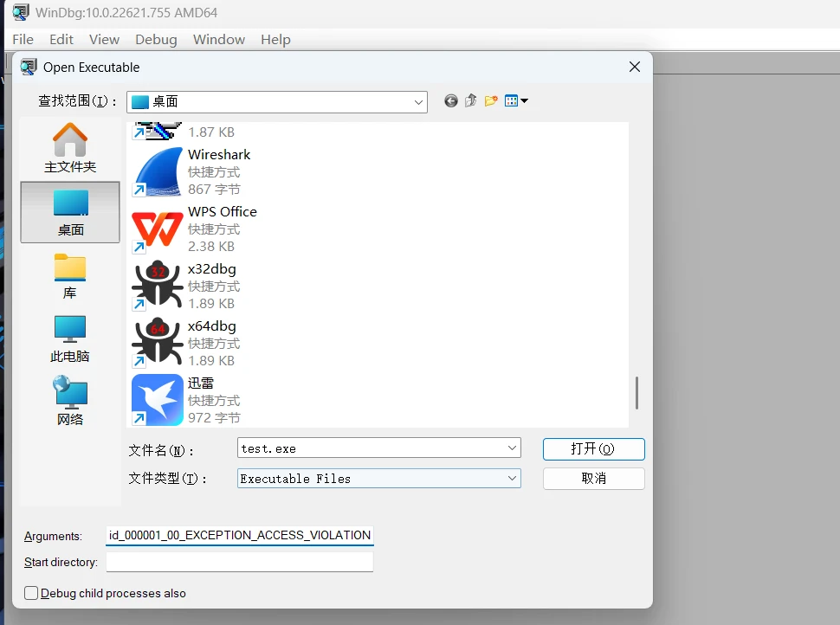Create a new folder

(x=491, y=100)
